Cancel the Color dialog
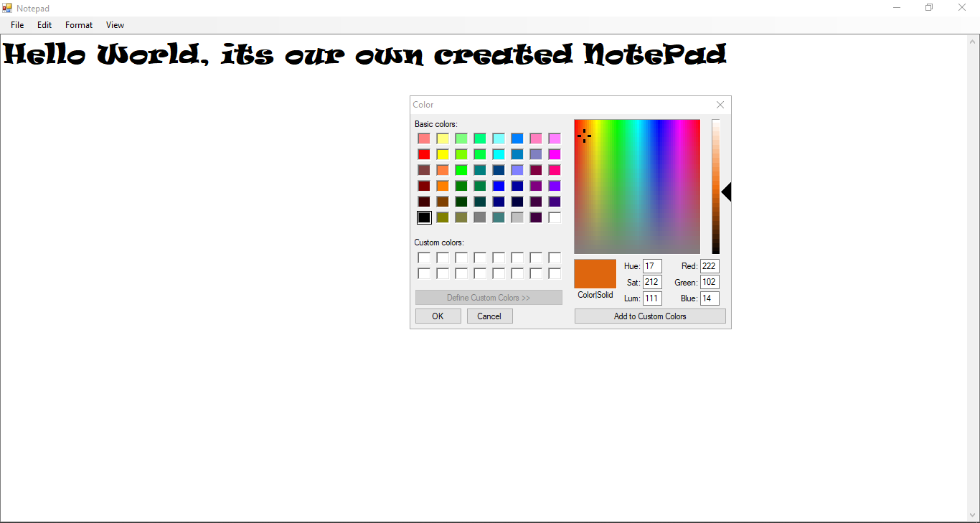 pyautogui.click(x=489, y=316)
